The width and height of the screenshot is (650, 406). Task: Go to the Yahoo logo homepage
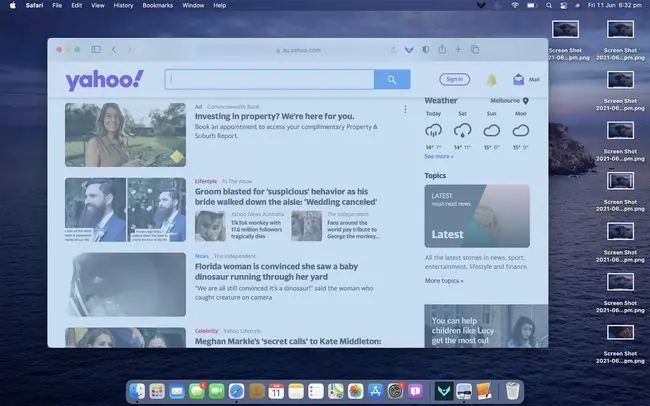tap(105, 80)
